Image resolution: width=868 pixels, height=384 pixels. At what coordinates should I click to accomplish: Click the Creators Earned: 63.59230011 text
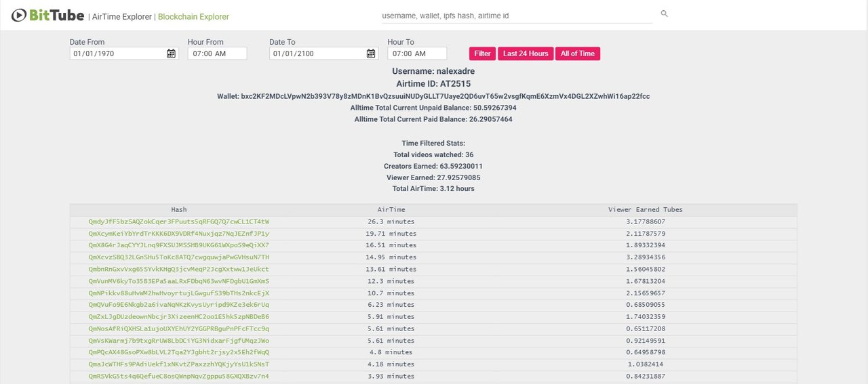433,166
